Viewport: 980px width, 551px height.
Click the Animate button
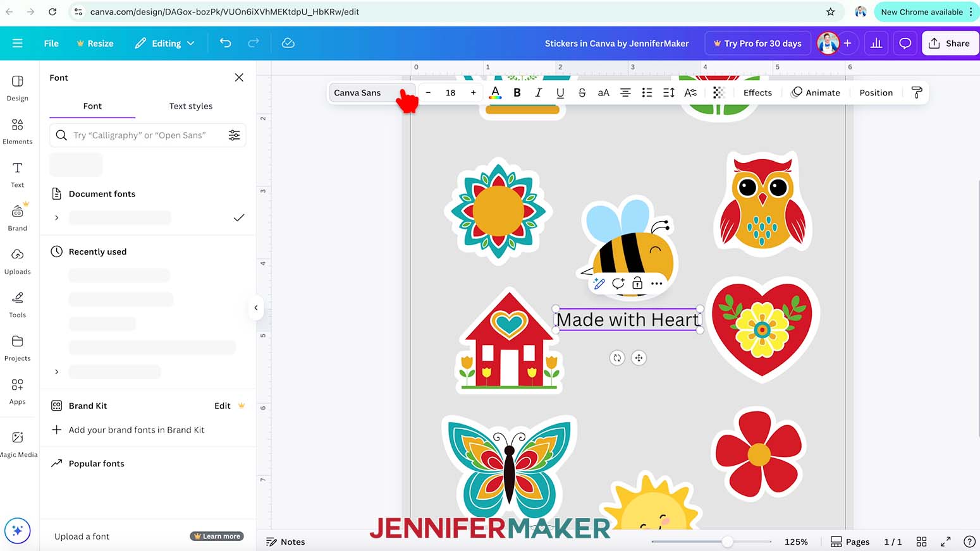[816, 92]
